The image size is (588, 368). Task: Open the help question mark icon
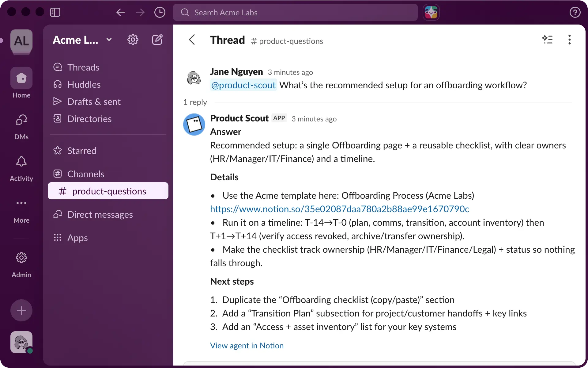pyautogui.click(x=575, y=12)
